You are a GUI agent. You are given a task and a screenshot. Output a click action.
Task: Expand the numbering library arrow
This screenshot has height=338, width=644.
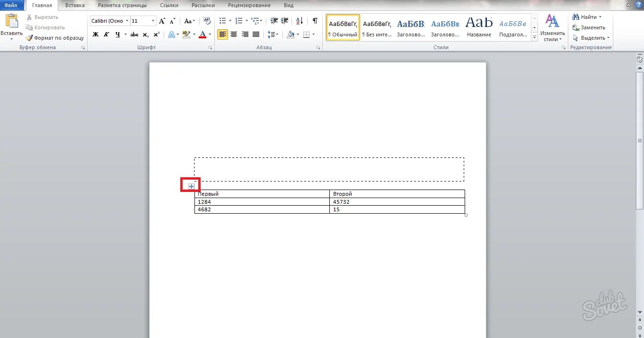click(x=247, y=21)
